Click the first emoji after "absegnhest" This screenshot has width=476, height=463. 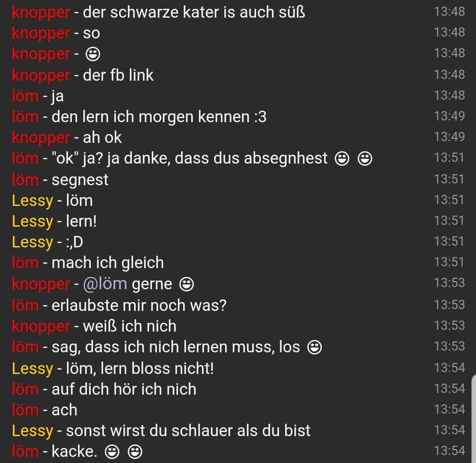pyautogui.click(x=342, y=159)
